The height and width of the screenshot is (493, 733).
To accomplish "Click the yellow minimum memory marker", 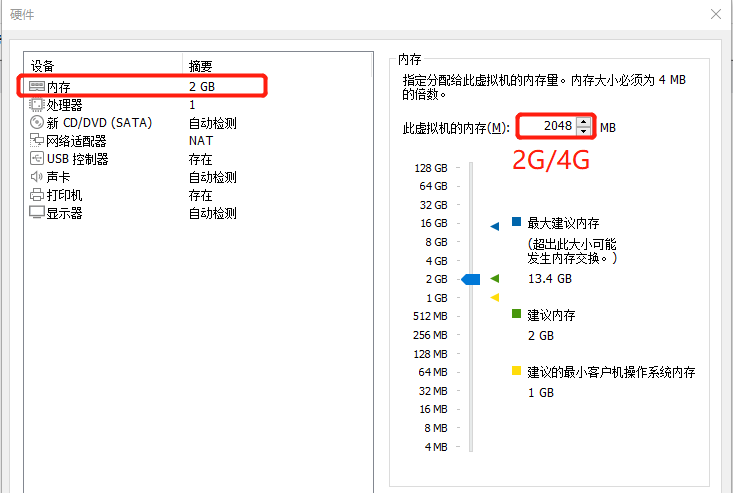I will tap(495, 297).
